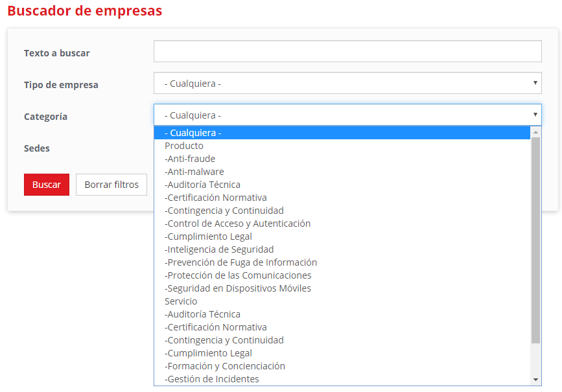Select -Control de Acceso y Autenticación
The height and width of the screenshot is (392, 562).
point(237,224)
